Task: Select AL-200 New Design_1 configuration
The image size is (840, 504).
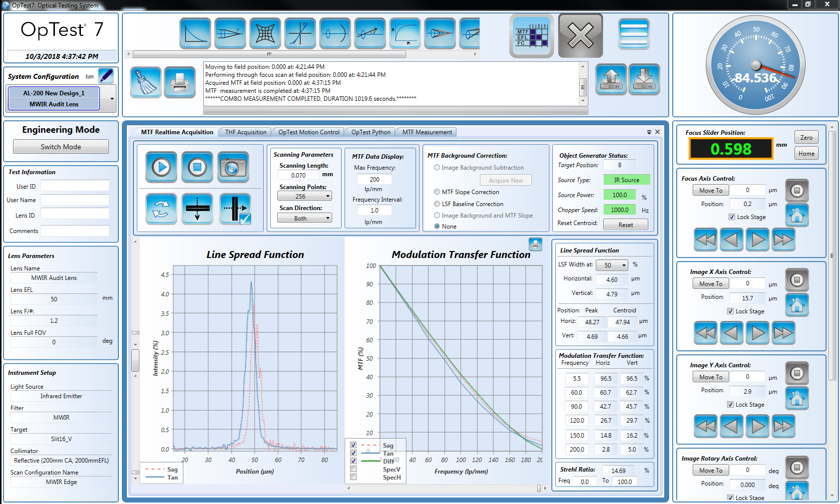Action: [54, 93]
